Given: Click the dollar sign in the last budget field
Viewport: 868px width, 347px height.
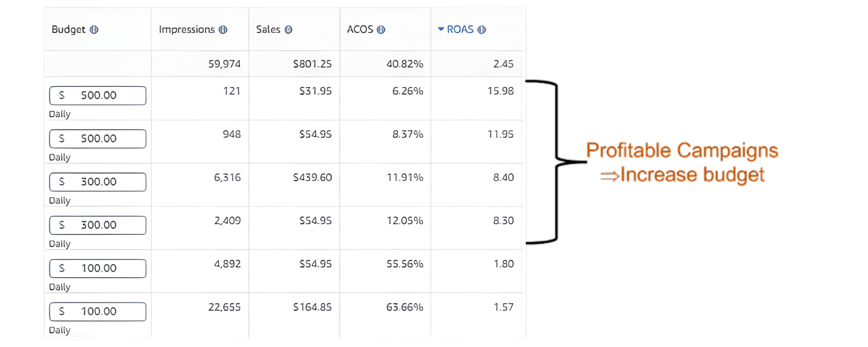Looking at the screenshot, I should (x=61, y=311).
